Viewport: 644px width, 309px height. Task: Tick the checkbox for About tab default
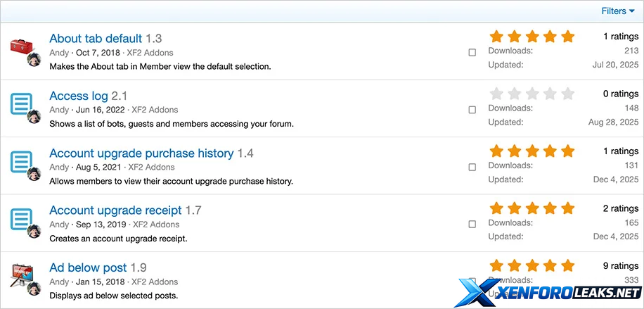coord(472,53)
